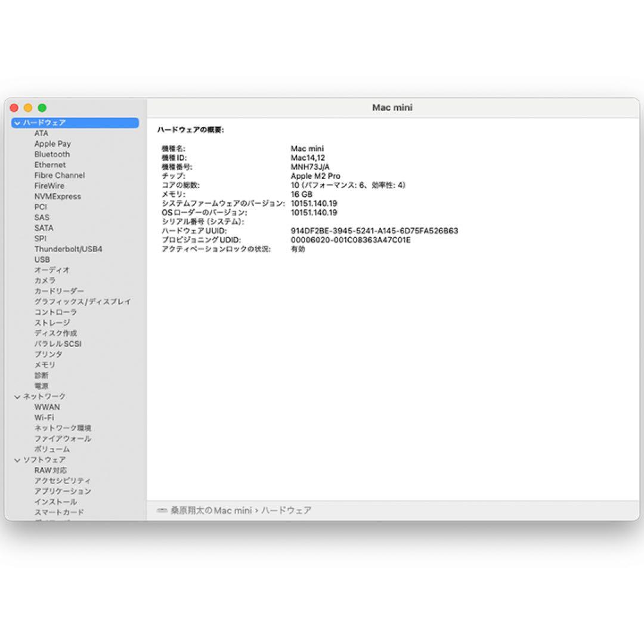View the カメラ hardware report

coord(44,280)
